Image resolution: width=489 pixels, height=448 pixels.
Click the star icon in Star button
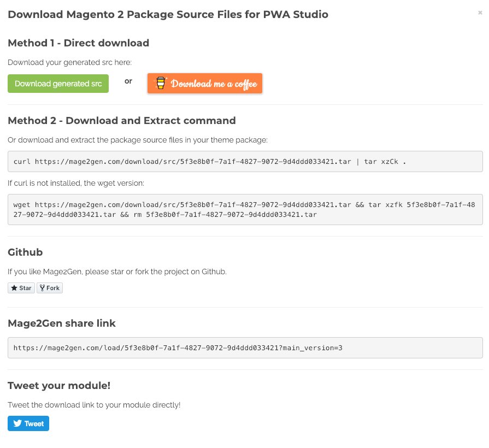click(x=14, y=288)
